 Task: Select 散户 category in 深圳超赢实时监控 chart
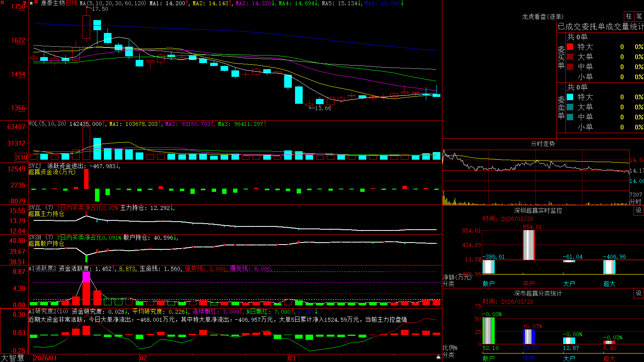[x=489, y=284]
